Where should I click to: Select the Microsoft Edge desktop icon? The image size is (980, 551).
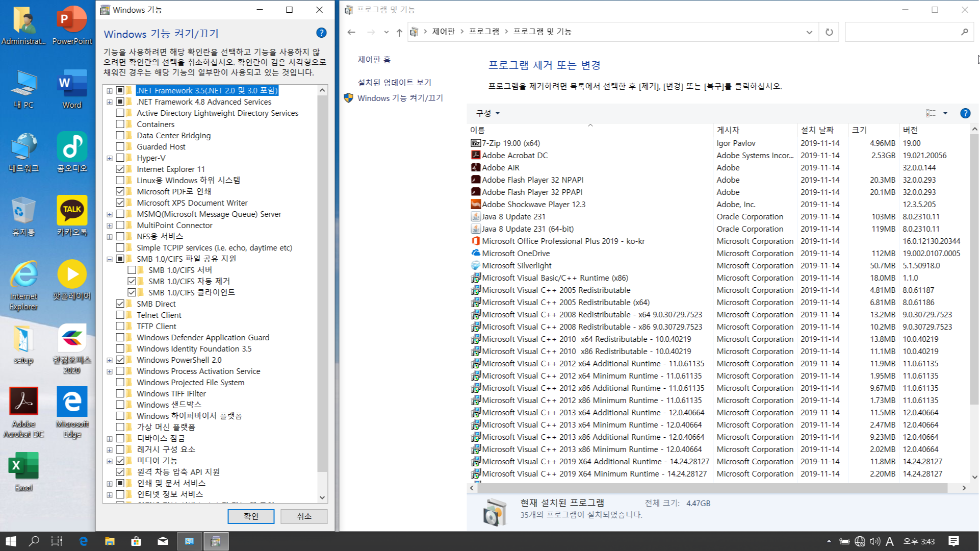coord(72,412)
